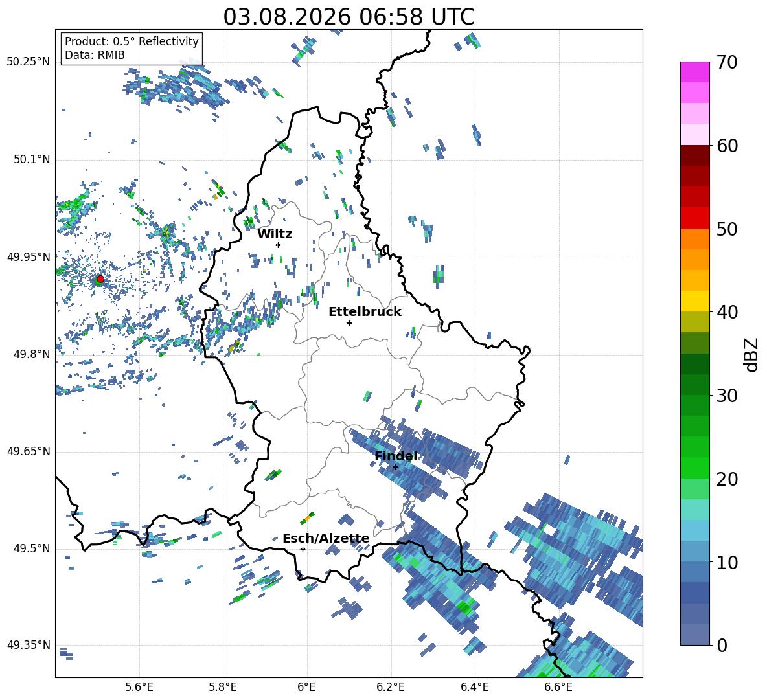Click the Product 0.5° Reflectivity info box
This screenshot has height=700, width=767.
(132, 48)
